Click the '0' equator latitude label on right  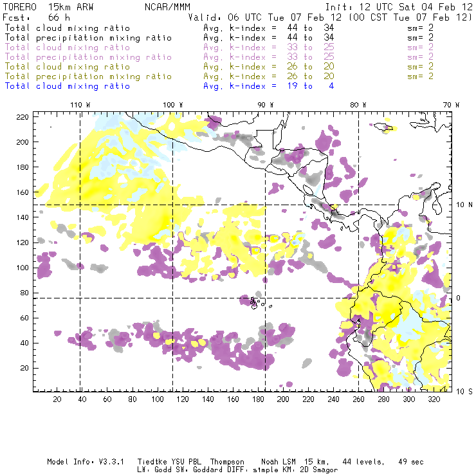click(x=459, y=298)
